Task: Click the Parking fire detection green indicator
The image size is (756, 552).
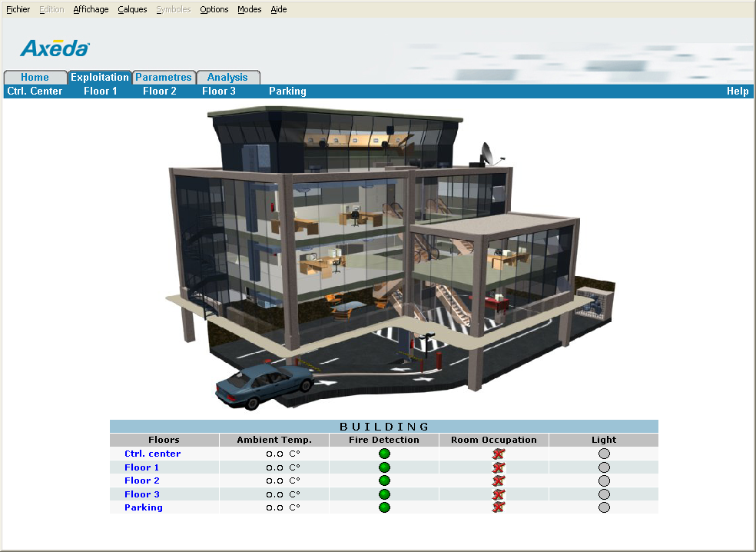Action: coord(384,507)
